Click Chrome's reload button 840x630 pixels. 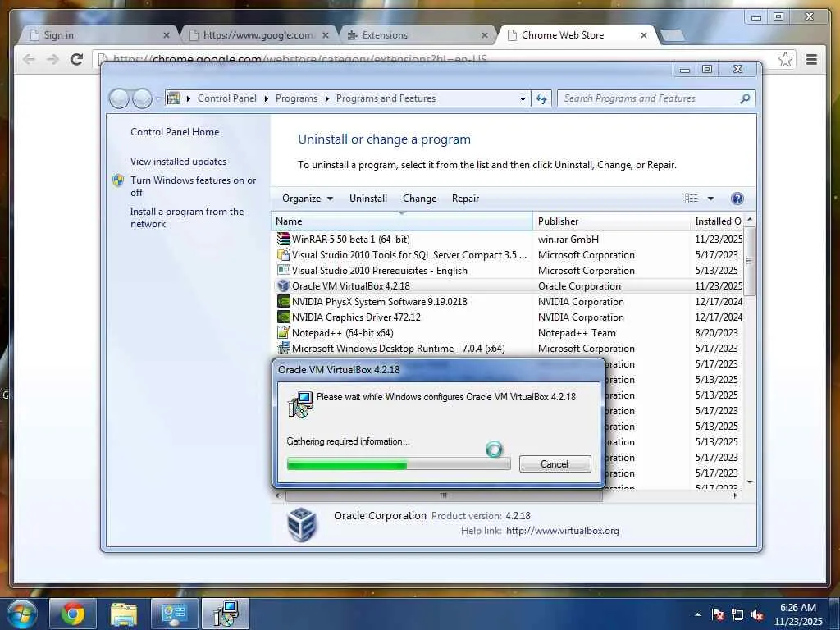76,59
